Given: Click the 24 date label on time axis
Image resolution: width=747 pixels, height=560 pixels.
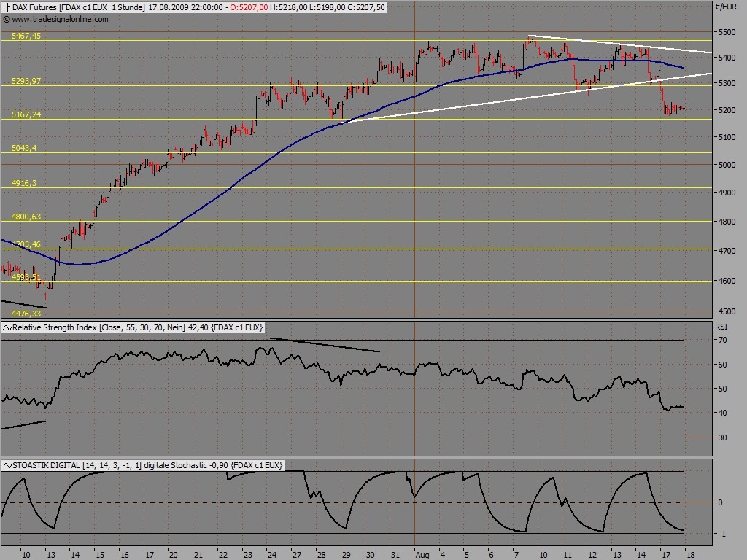Looking at the screenshot, I should click(271, 555).
